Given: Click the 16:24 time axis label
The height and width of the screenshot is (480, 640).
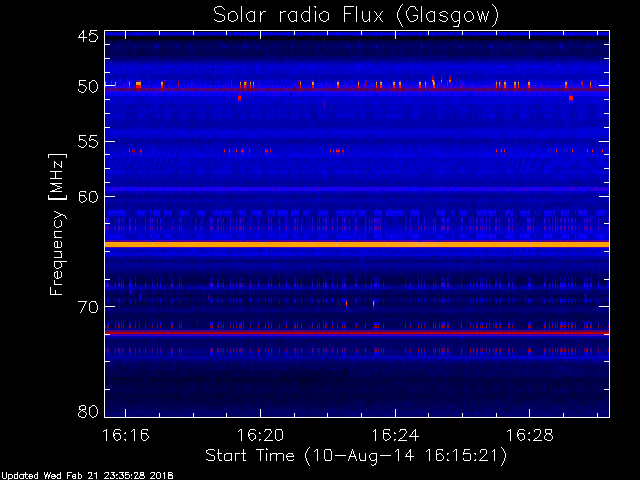Looking at the screenshot, I should [x=395, y=435].
